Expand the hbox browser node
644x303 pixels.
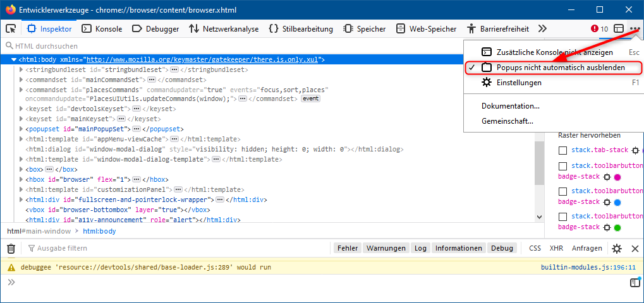[21, 179]
